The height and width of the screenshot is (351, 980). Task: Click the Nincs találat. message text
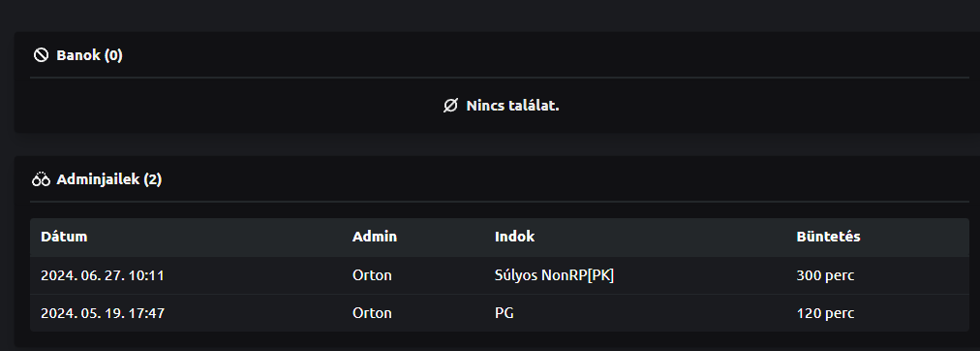[x=512, y=106]
